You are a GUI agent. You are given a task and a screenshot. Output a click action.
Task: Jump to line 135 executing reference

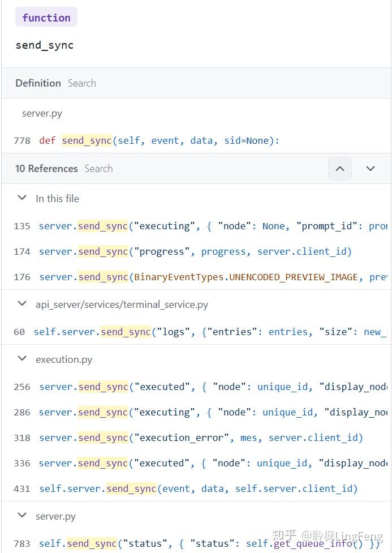point(198,226)
